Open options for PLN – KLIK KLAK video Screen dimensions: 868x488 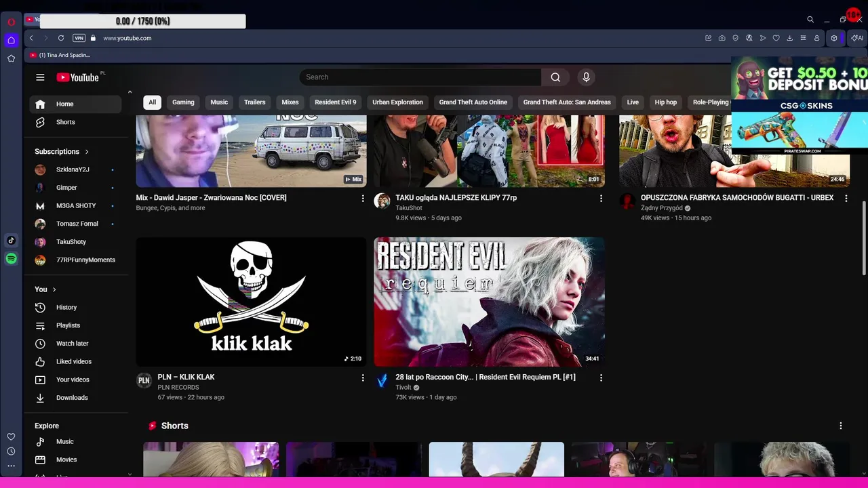(363, 378)
